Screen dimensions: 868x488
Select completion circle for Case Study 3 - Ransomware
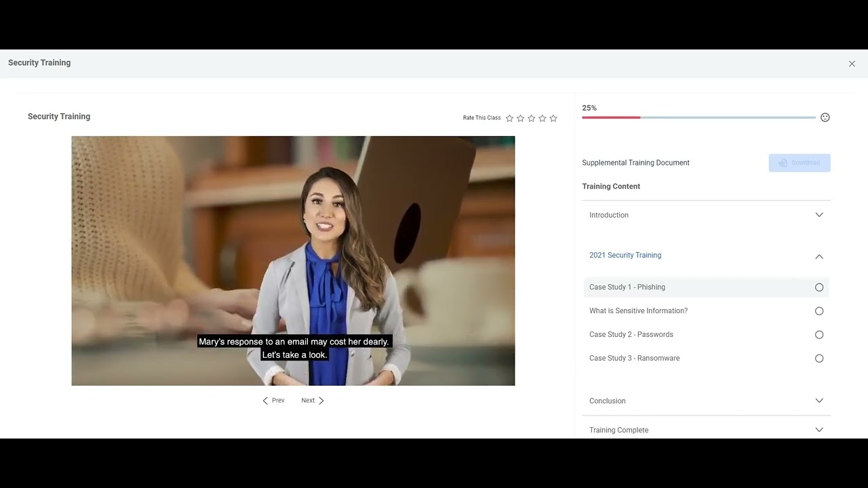pos(819,359)
